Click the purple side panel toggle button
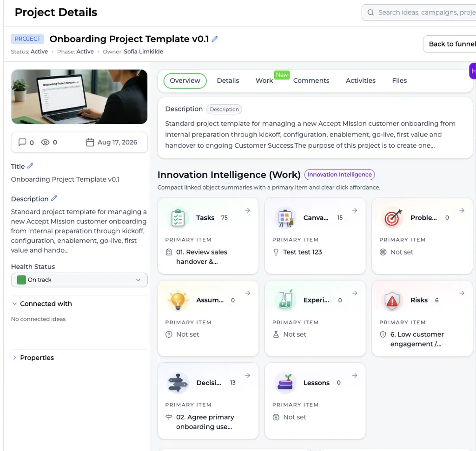476x451 pixels. [x=473, y=71]
